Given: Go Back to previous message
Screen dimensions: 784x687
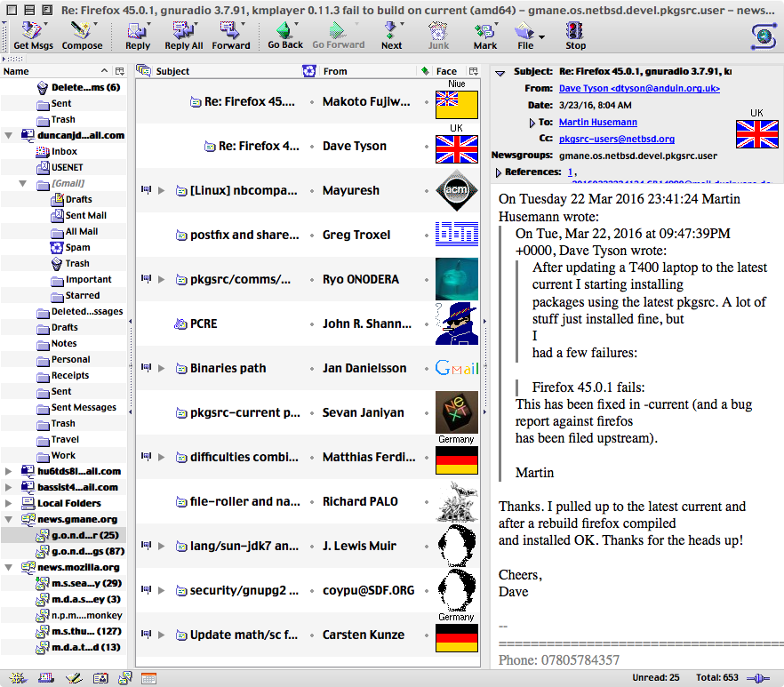Looking at the screenshot, I should pos(285,35).
